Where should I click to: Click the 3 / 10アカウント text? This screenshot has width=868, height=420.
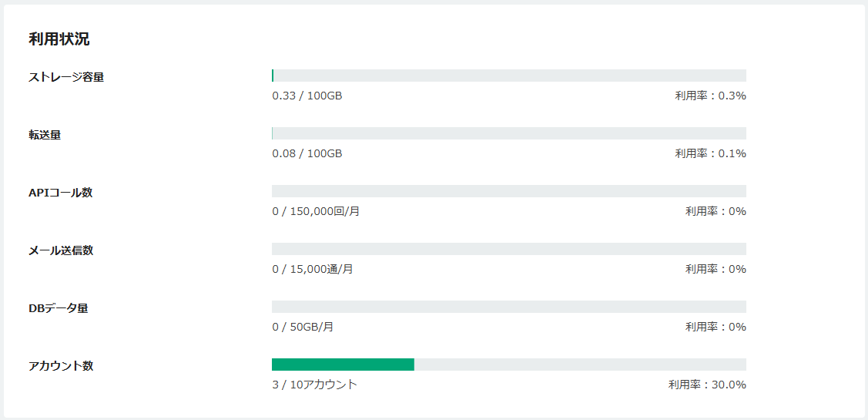[314, 385]
